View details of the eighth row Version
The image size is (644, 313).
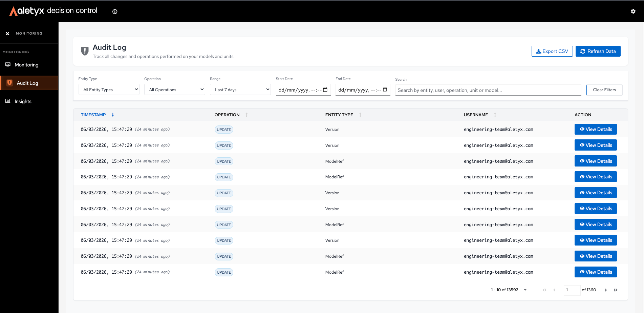click(x=596, y=240)
